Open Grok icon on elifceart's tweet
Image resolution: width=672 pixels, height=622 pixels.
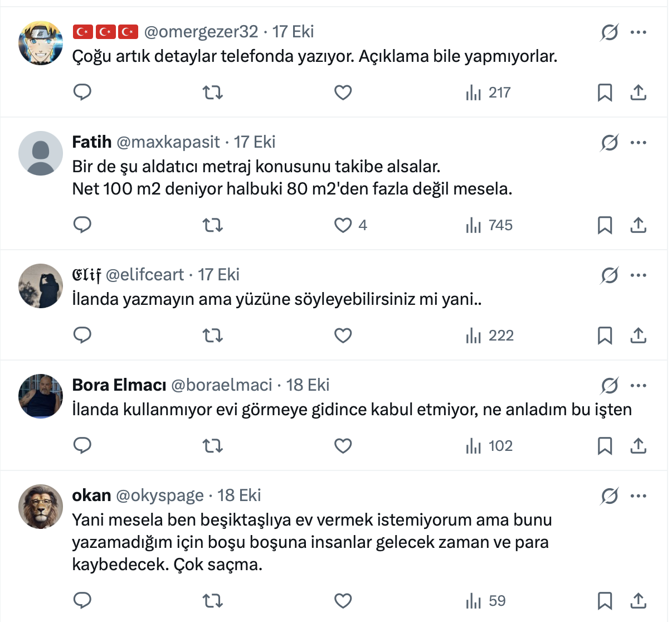tap(610, 275)
